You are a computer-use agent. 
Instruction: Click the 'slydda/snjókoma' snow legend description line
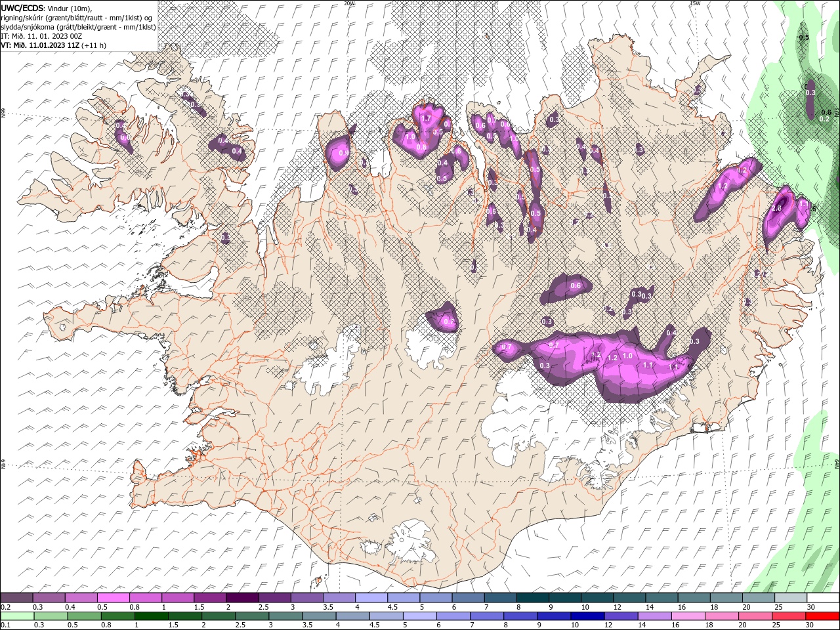point(77,26)
